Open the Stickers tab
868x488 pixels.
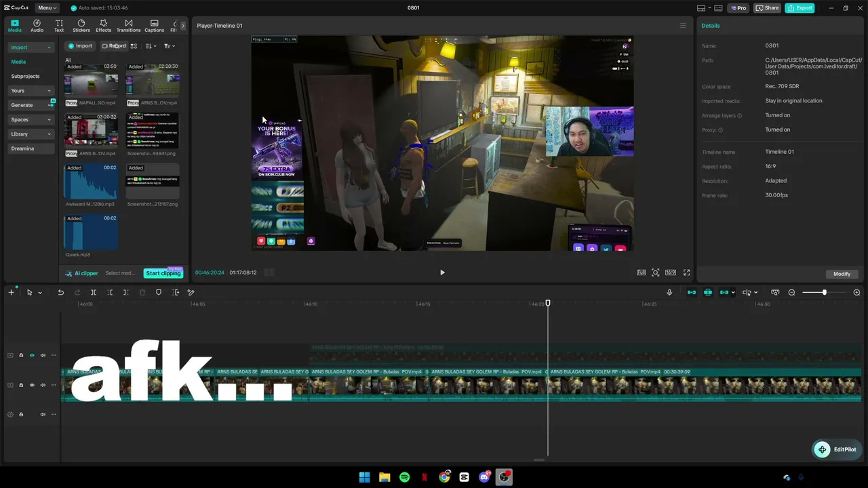pos(81,26)
